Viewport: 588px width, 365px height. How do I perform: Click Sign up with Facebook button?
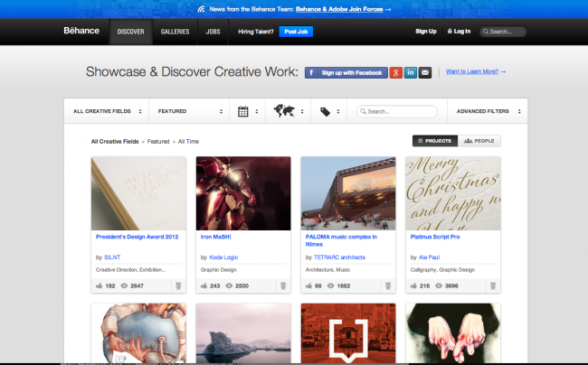[x=346, y=72]
